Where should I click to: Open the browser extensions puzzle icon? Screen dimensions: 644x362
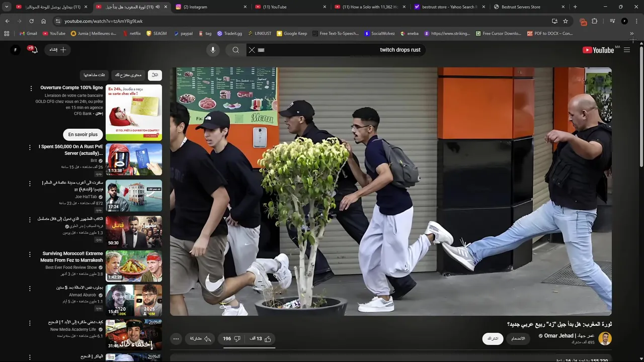[x=594, y=21]
